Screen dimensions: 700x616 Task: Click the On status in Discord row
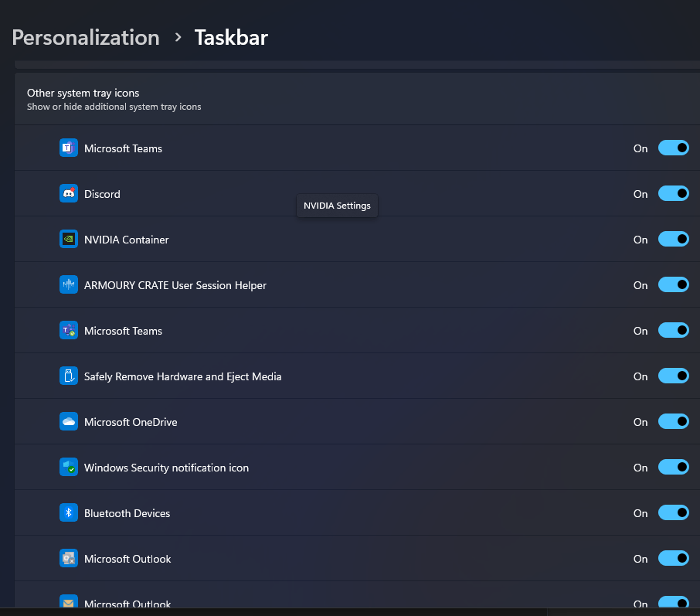click(x=641, y=194)
